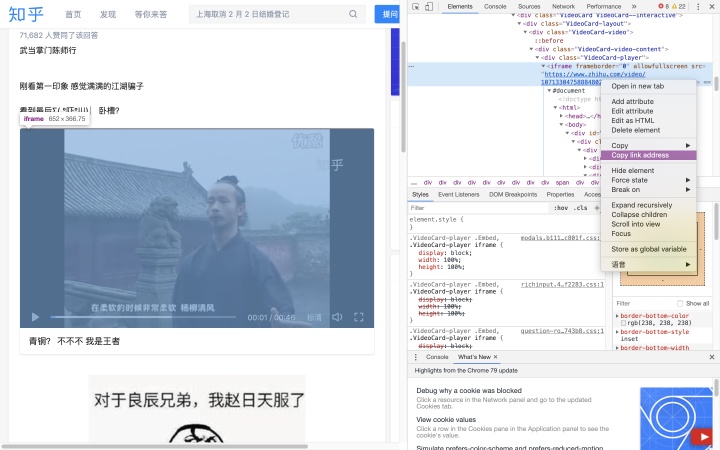Go to 首页 in Zhihu navigation
This screenshot has width=720, height=450.
click(73, 15)
